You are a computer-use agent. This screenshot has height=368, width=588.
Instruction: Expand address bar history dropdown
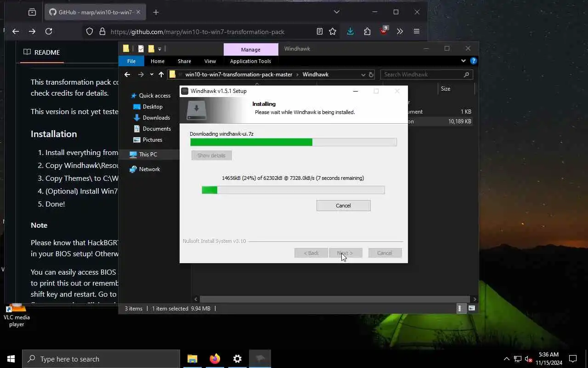pyautogui.click(x=363, y=75)
